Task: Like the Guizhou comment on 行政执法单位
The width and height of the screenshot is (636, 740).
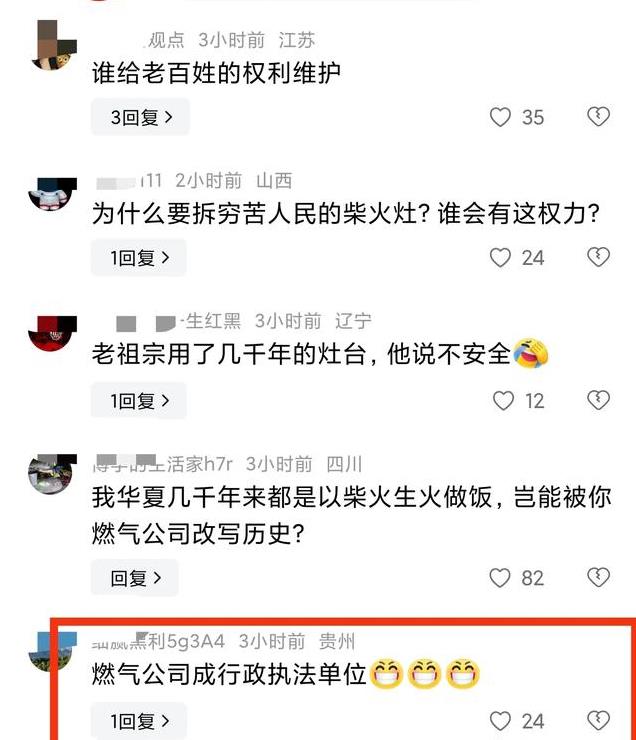Action: pos(500,721)
